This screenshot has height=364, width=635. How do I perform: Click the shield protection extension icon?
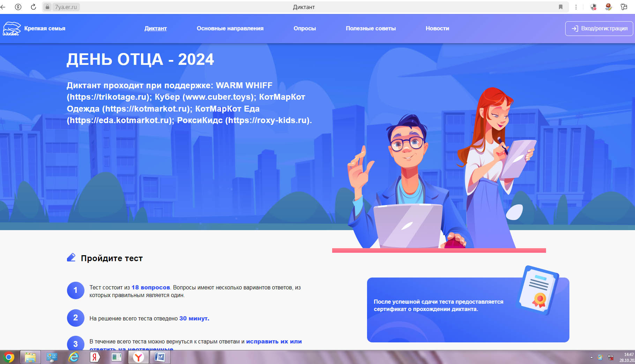(x=593, y=7)
